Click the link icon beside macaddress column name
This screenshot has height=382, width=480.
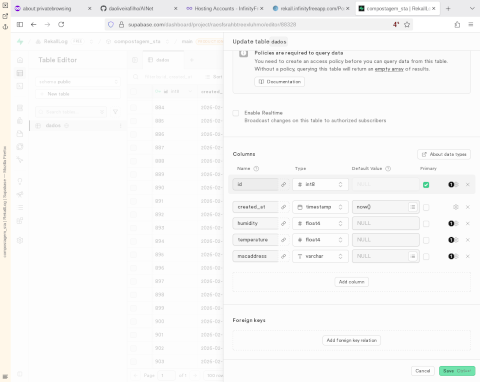pos(283,256)
